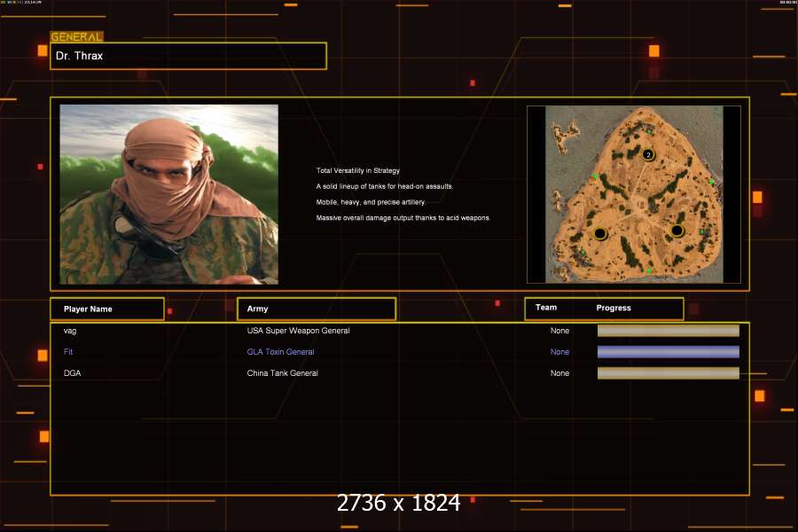
Task: Click the Progress column header
Action: click(x=614, y=308)
